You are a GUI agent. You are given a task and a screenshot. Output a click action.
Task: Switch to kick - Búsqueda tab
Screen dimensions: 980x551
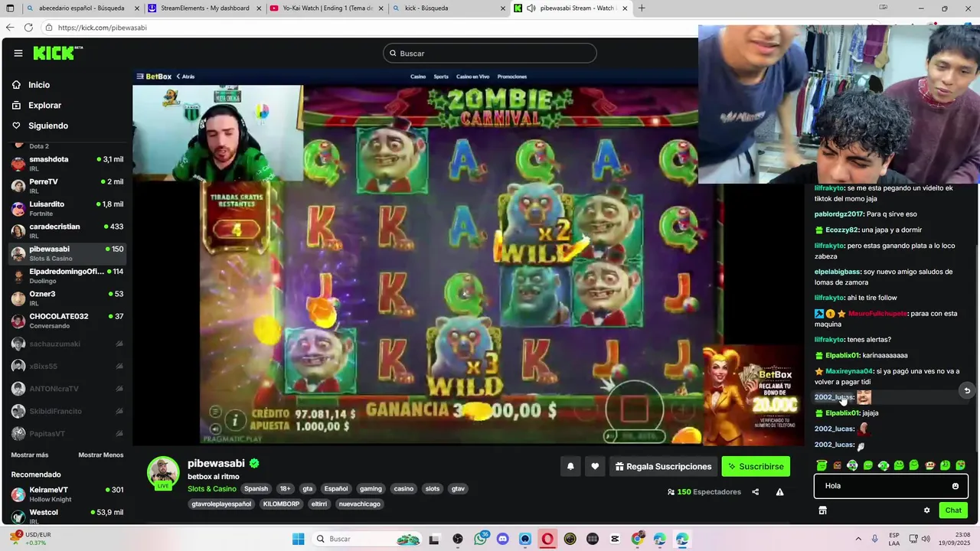click(449, 8)
